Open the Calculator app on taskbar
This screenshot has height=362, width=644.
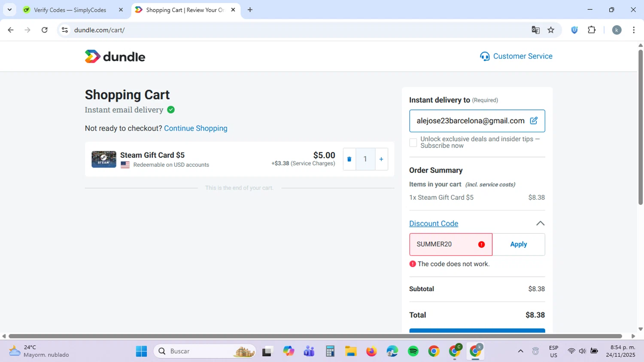coord(330,351)
